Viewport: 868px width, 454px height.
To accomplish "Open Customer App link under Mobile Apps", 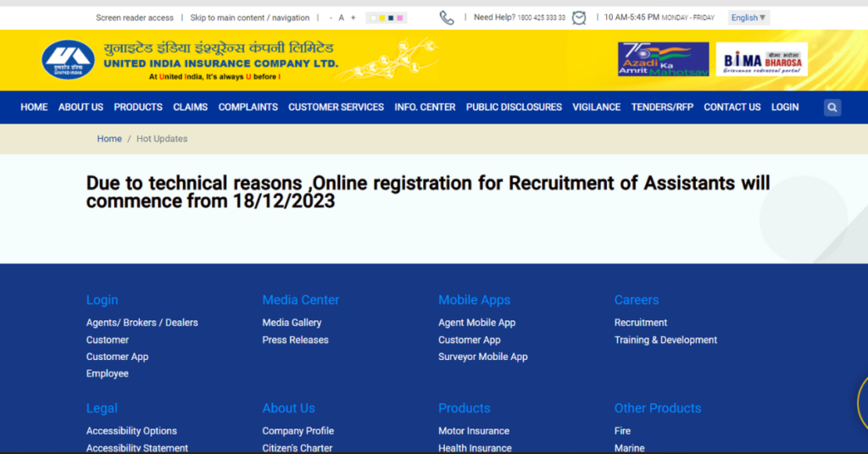I will [470, 340].
